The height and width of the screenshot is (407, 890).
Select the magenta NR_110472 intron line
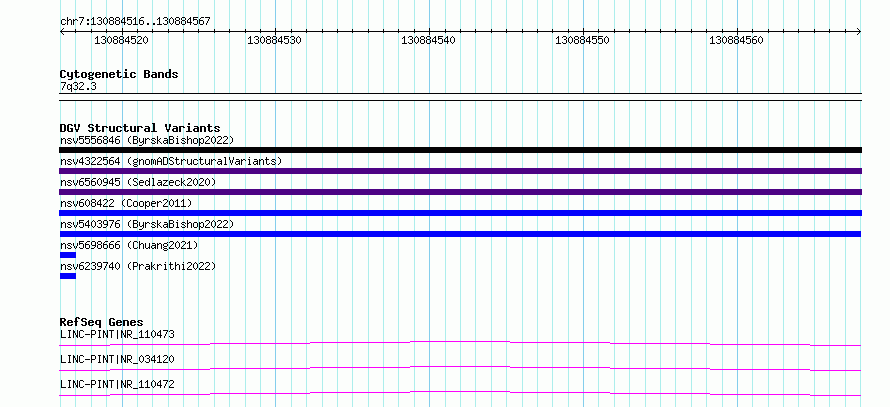tap(460, 393)
